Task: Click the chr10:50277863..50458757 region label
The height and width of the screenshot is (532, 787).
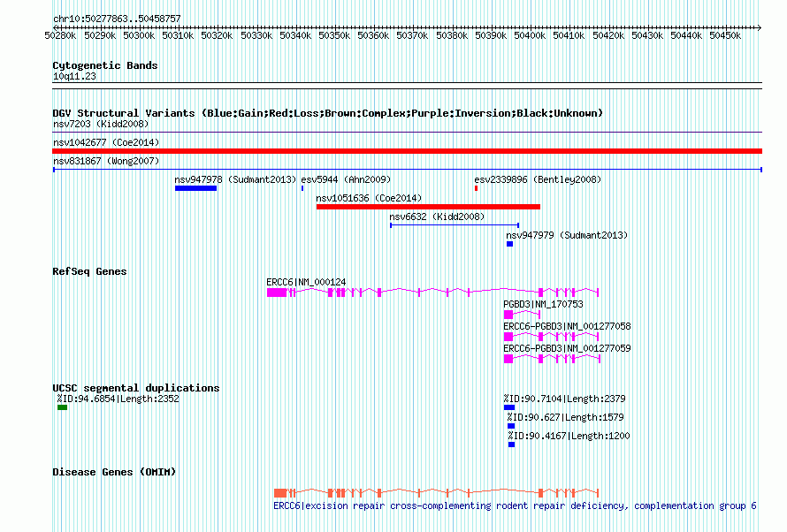Action: pos(117,19)
